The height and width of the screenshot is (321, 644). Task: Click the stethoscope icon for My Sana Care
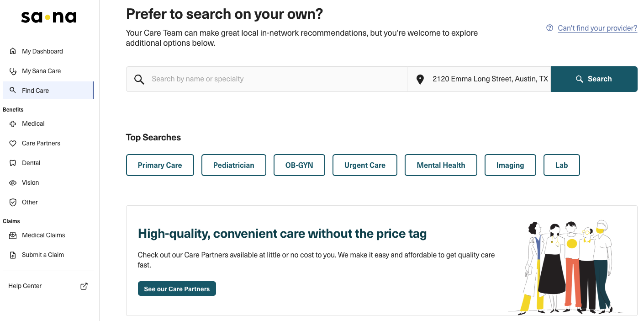[13, 71]
